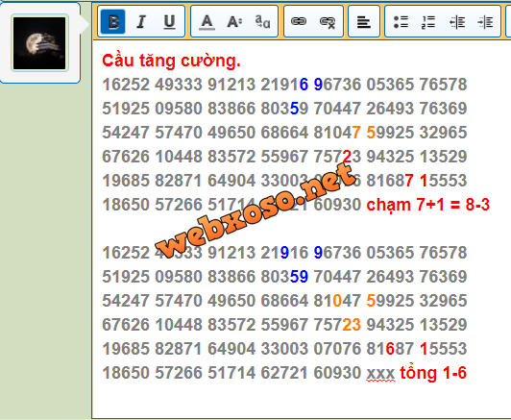
Task: Toggle Italic formatting
Action: point(141,22)
